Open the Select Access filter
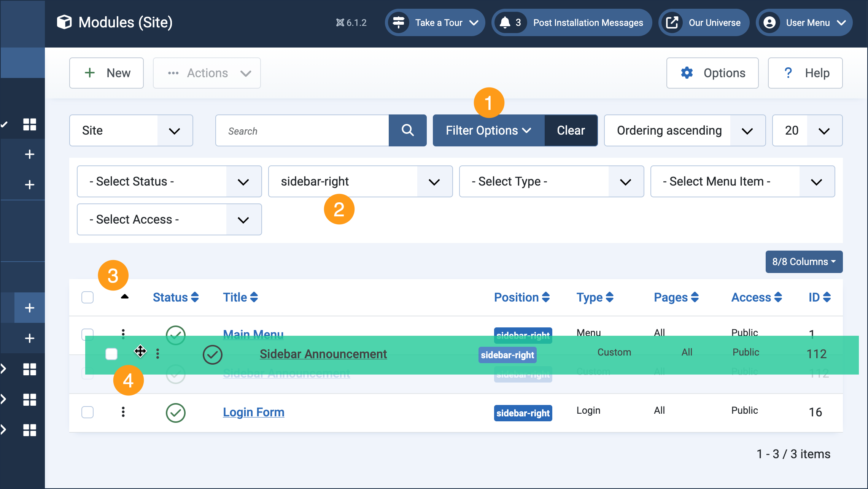 (x=169, y=219)
